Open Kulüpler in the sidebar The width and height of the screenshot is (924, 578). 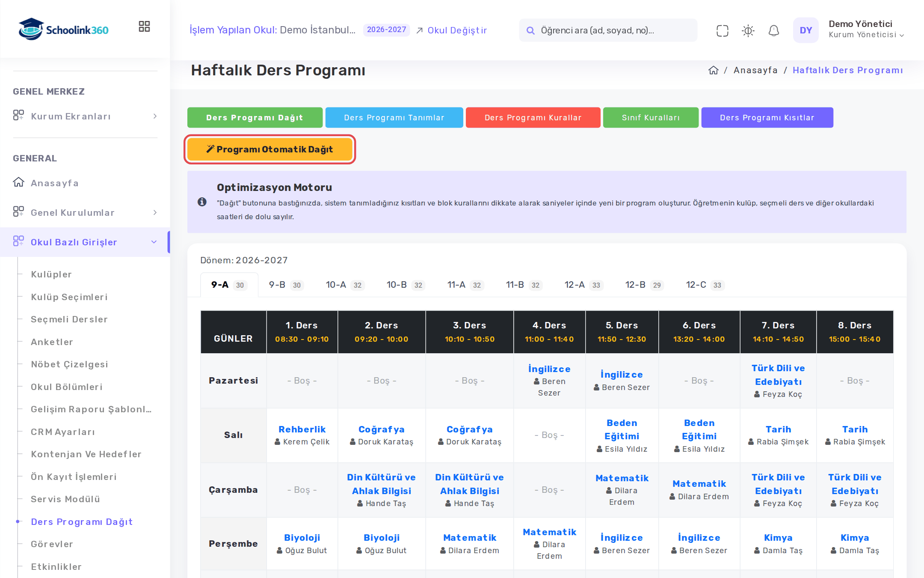pyautogui.click(x=51, y=274)
